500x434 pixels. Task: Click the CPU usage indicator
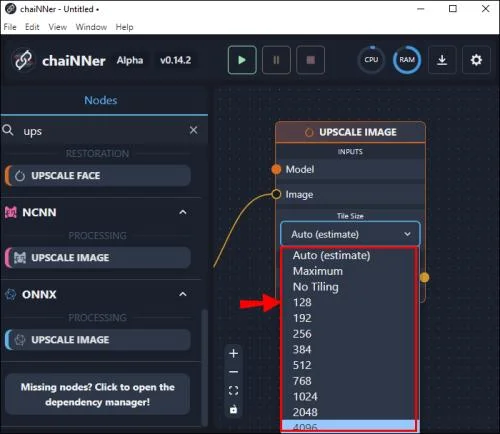[371, 60]
